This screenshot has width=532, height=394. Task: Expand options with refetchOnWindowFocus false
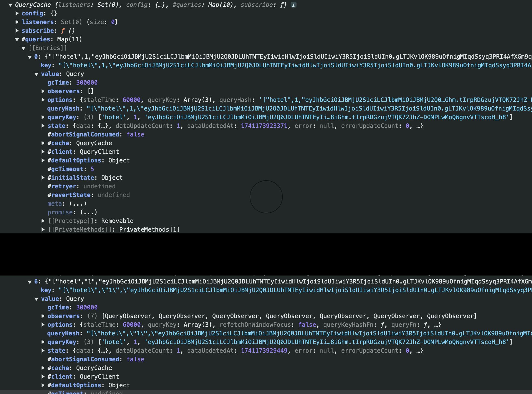(43, 325)
